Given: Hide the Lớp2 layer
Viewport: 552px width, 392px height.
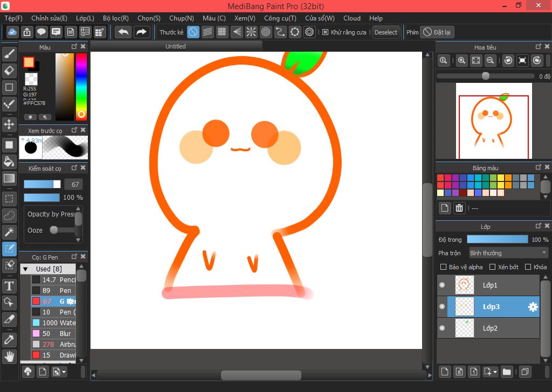Looking at the screenshot, I should (442, 328).
